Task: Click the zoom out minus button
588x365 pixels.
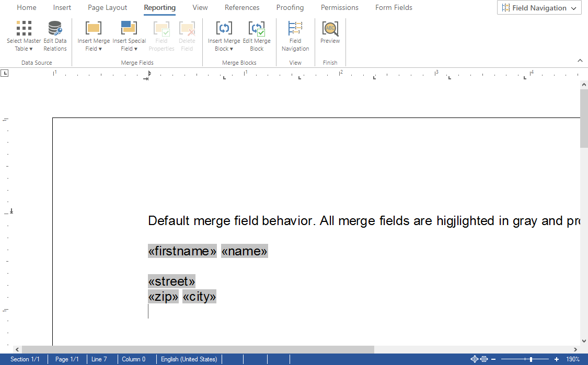Action: pos(493,359)
